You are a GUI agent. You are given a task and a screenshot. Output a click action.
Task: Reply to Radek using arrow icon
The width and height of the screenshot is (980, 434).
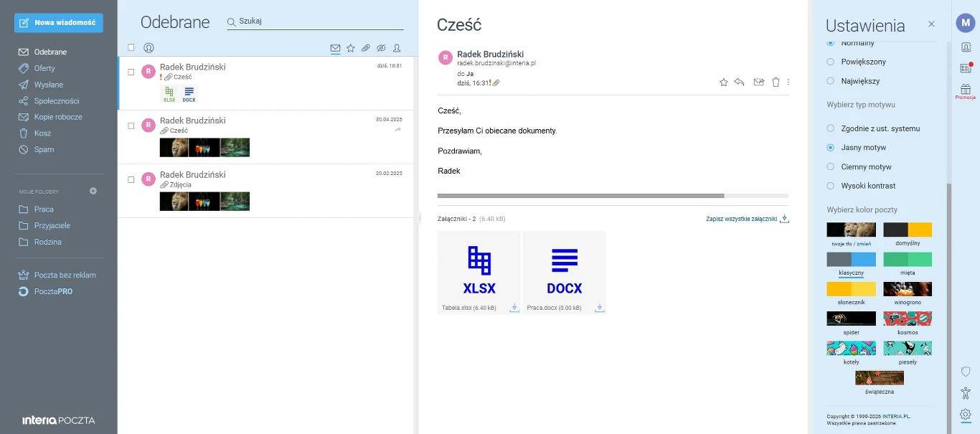coord(740,82)
